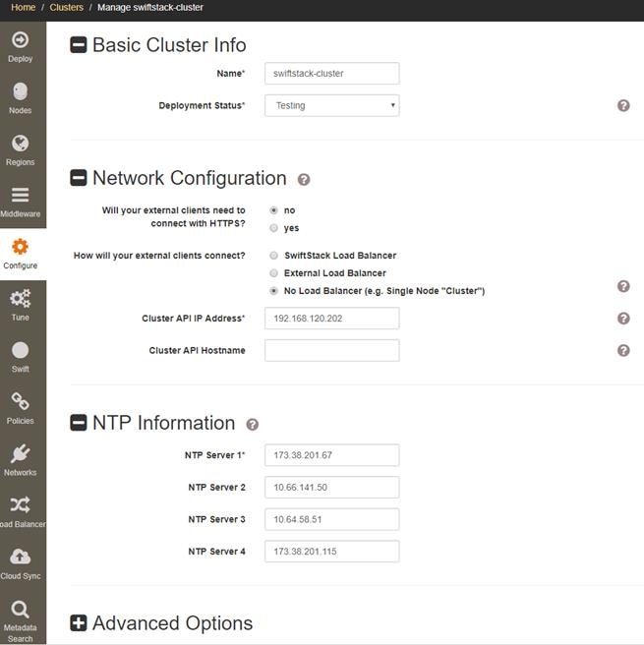Viewport: 644px width, 645px height.
Task: Open the Load Balancer shuffle icon
Action: pyautogui.click(x=20, y=504)
